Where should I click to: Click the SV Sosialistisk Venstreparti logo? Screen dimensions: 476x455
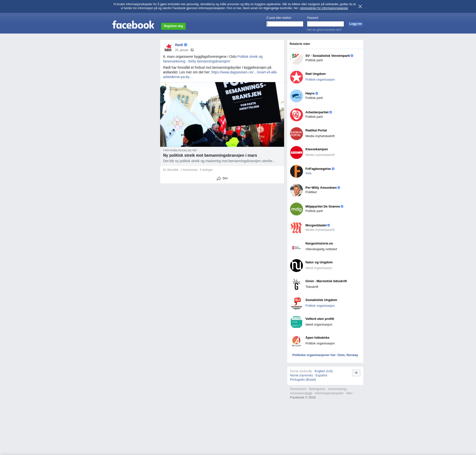(297, 58)
